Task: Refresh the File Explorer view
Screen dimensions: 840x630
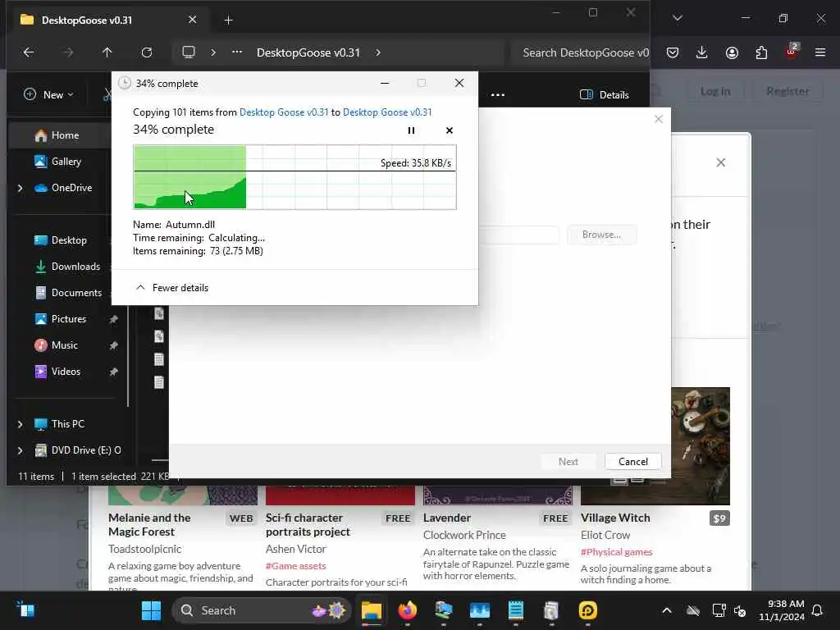Action: pyautogui.click(x=146, y=52)
